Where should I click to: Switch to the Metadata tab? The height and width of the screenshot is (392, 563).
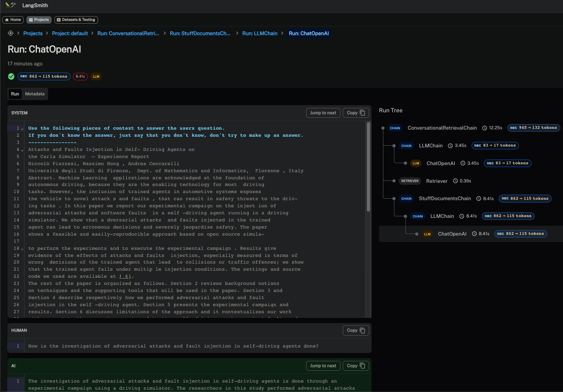tap(35, 94)
